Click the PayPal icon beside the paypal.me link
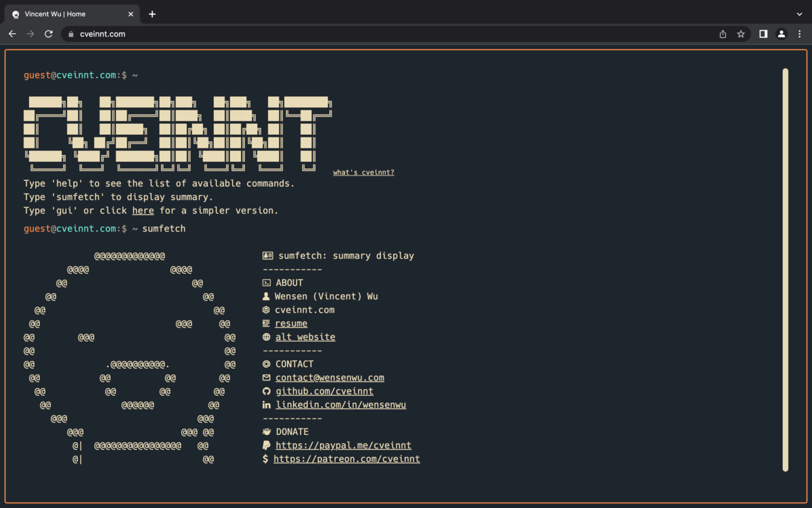The width and height of the screenshot is (812, 508). click(267, 445)
